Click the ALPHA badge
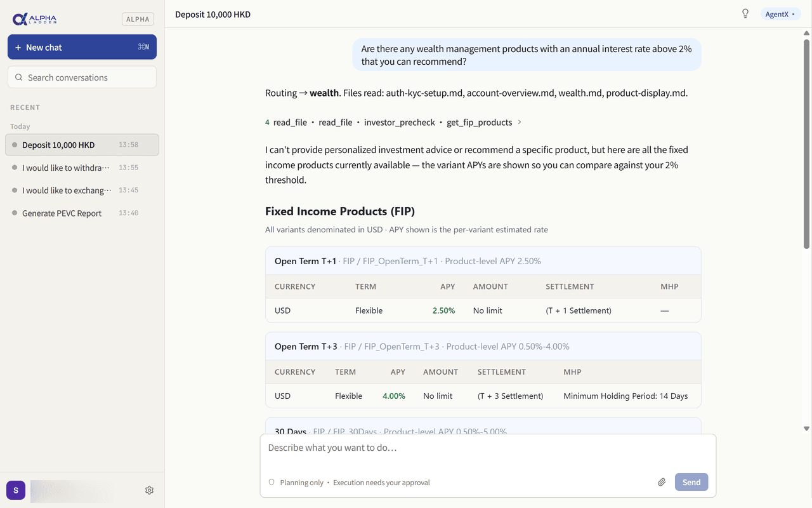The width and height of the screenshot is (812, 508). 138,19
